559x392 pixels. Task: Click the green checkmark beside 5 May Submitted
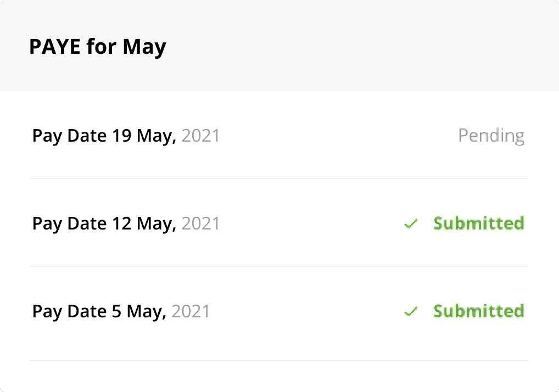(x=411, y=311)
